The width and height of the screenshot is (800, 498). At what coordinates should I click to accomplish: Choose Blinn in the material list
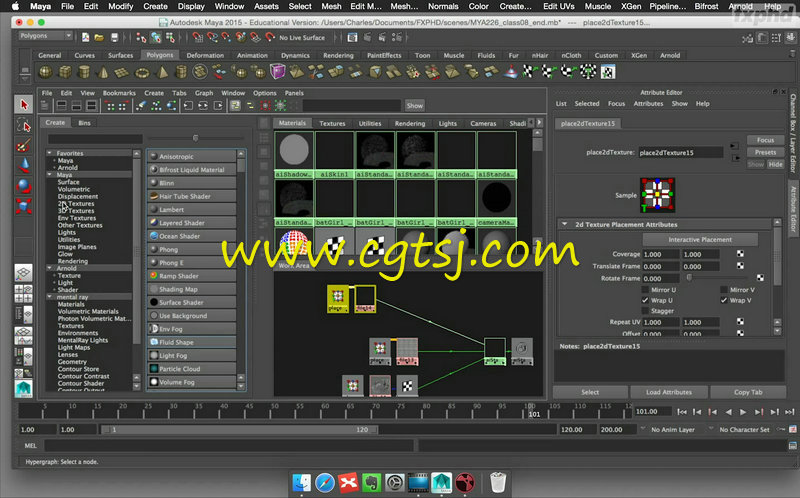(192, 183)
